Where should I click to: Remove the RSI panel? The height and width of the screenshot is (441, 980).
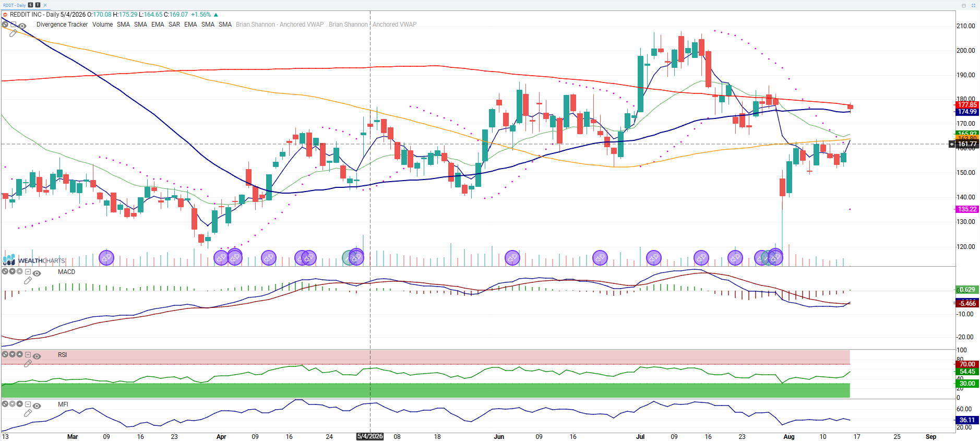5,354
